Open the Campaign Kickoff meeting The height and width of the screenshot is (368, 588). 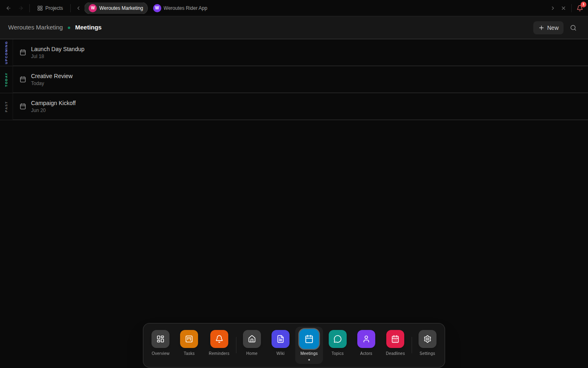coord(301,106)
